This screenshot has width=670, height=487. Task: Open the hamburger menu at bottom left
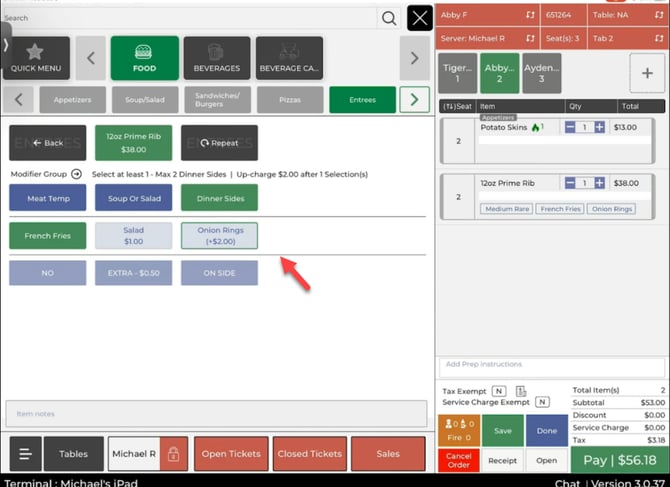(24, 454)
